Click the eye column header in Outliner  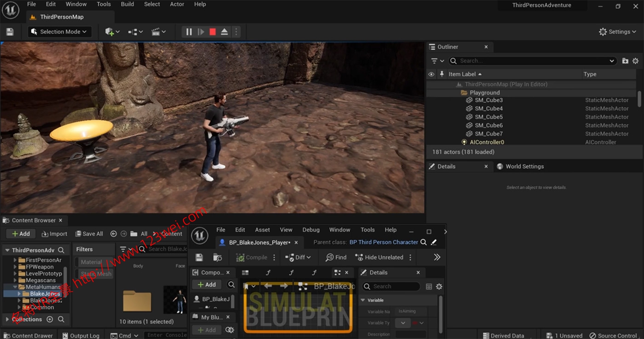click(431, 74)
